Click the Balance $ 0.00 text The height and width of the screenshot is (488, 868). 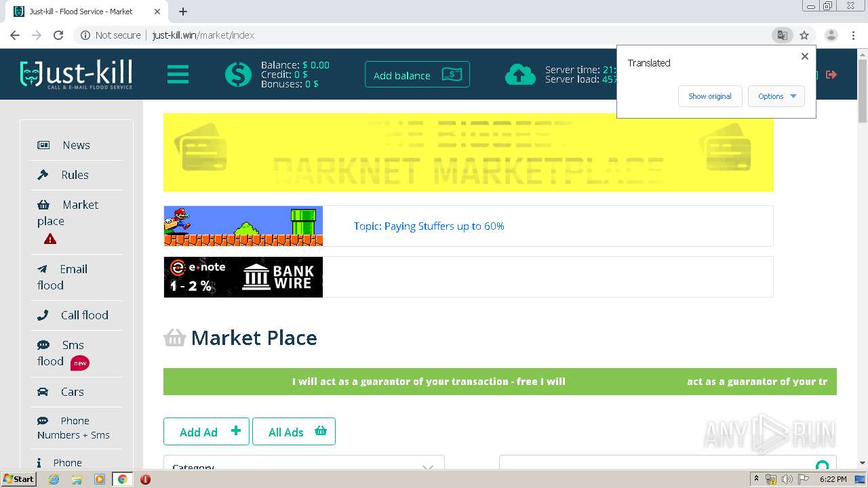click(295, 65)
